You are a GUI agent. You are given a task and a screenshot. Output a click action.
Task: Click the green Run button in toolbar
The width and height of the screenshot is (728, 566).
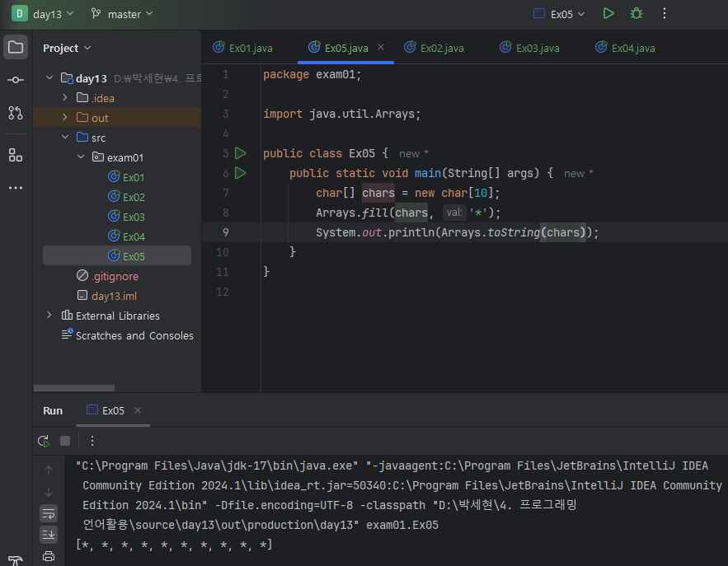pyautogui.click(x=608, y=14)
